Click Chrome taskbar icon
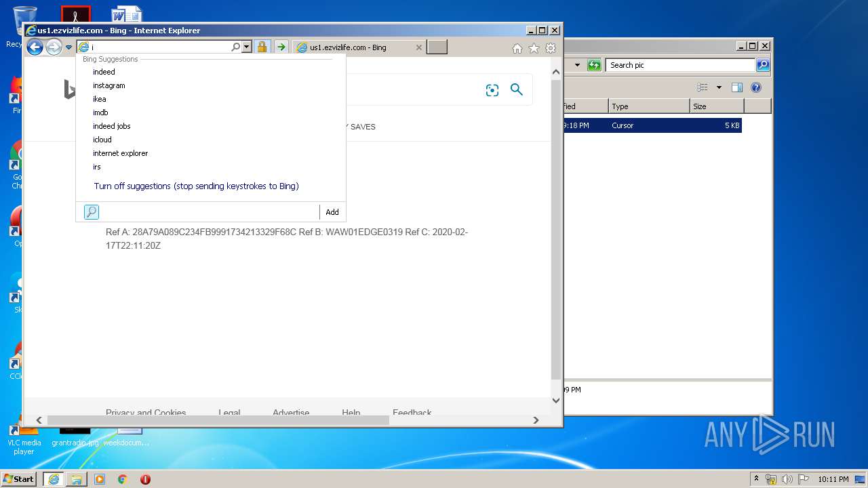The image size is (868, 488). [123, 479]
